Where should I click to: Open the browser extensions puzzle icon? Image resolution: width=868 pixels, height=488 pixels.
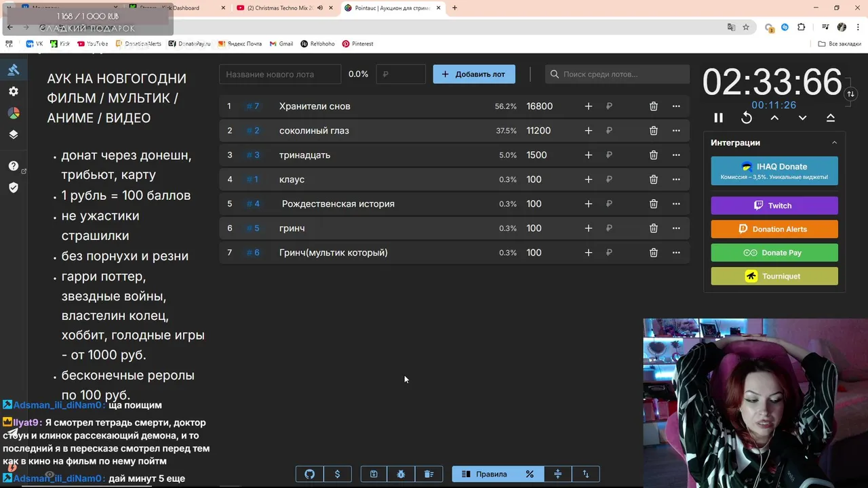pos(802,27)
